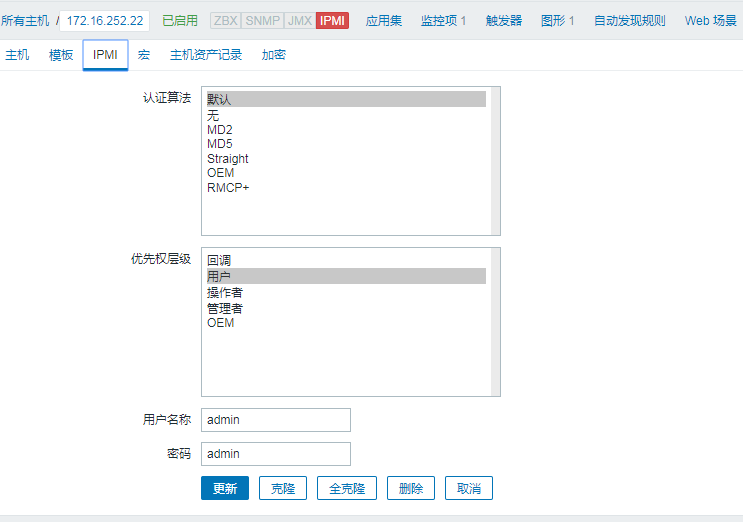
Task: Open the 触发器 link
Action: (x=504, y=20)
